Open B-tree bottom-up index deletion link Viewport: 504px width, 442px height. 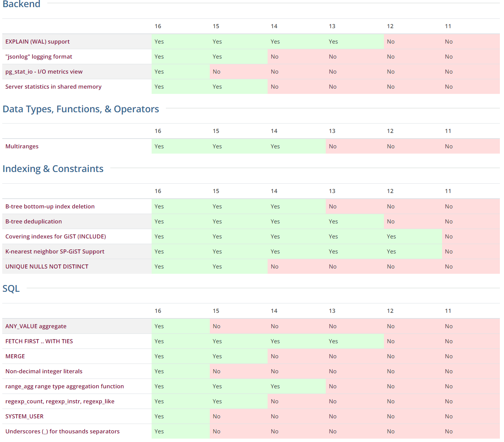coord(50,207)
